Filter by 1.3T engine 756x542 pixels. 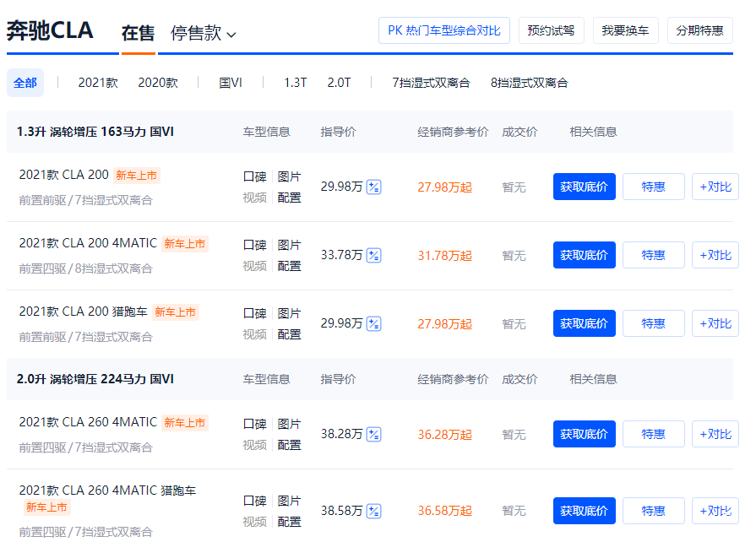click(295, 83)
